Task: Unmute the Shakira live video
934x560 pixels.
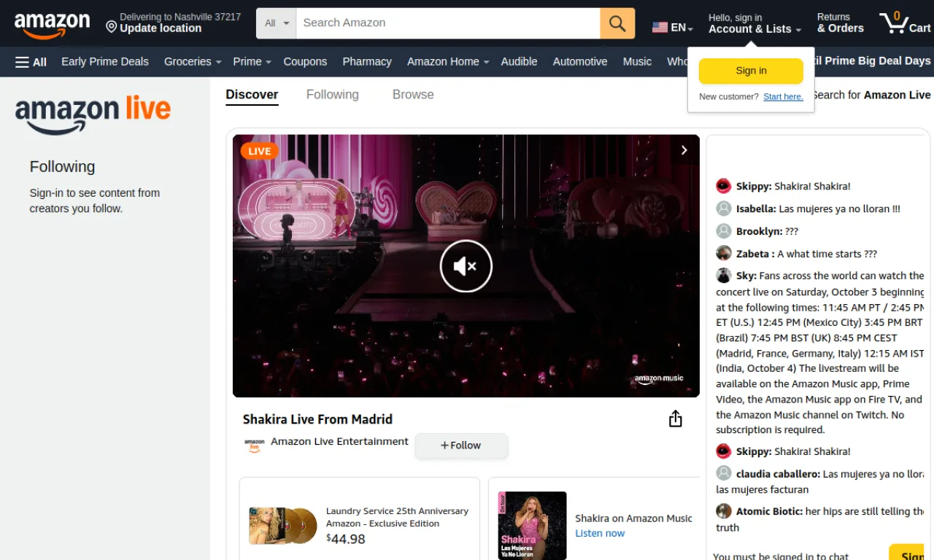Action: (x=466, y=266)
